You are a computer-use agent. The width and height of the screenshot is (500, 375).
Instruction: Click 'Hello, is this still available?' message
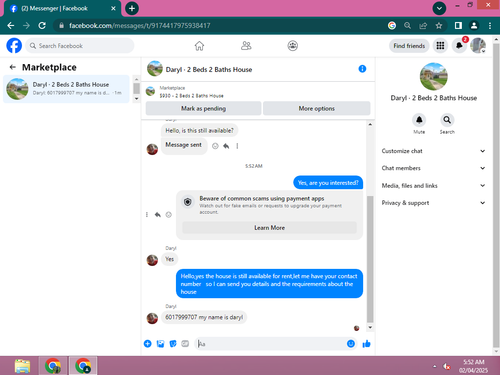[x=199, y=130]
